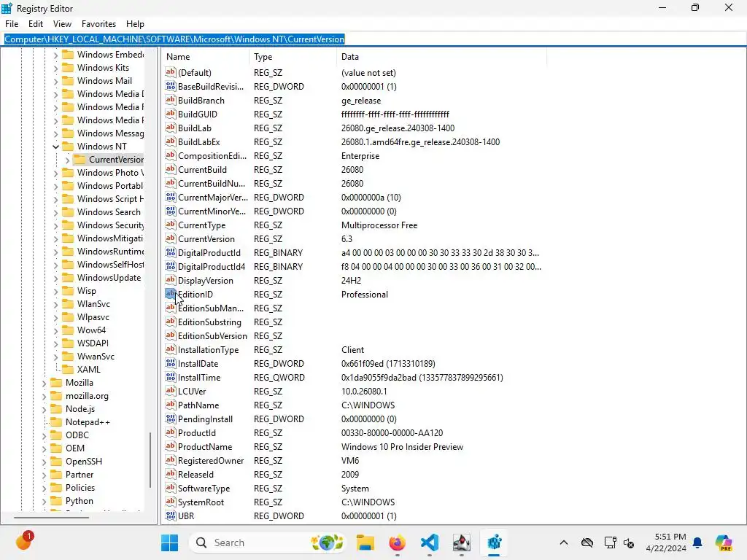Click the BuildBranch string value icon
Image resolution: width=747 pixels, height=560 pixels.
pos(170,100)
